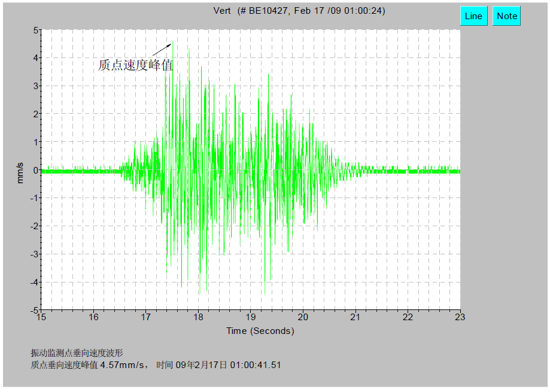
Task: Pick the 18 second tick label
Action: 199,317
